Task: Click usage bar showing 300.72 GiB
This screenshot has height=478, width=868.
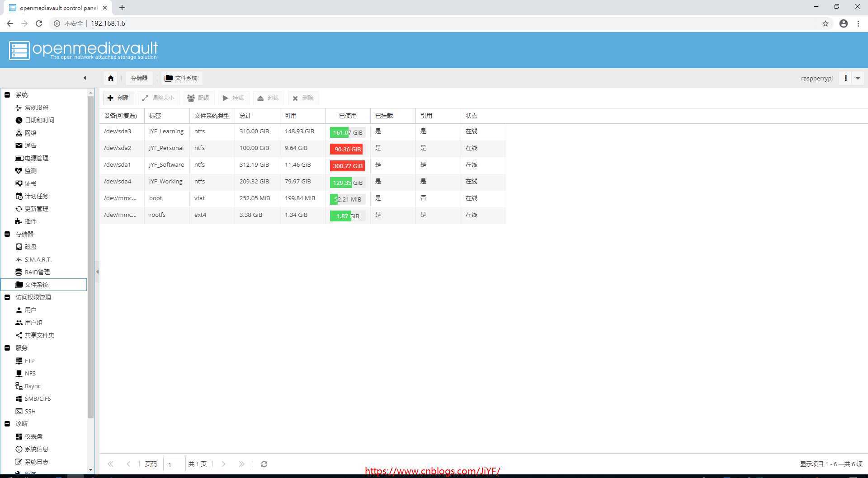Action: (x=347, y=166)
